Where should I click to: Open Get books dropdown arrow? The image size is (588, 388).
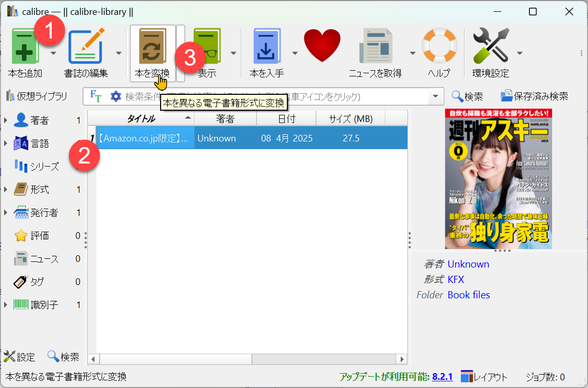[295, 53]
